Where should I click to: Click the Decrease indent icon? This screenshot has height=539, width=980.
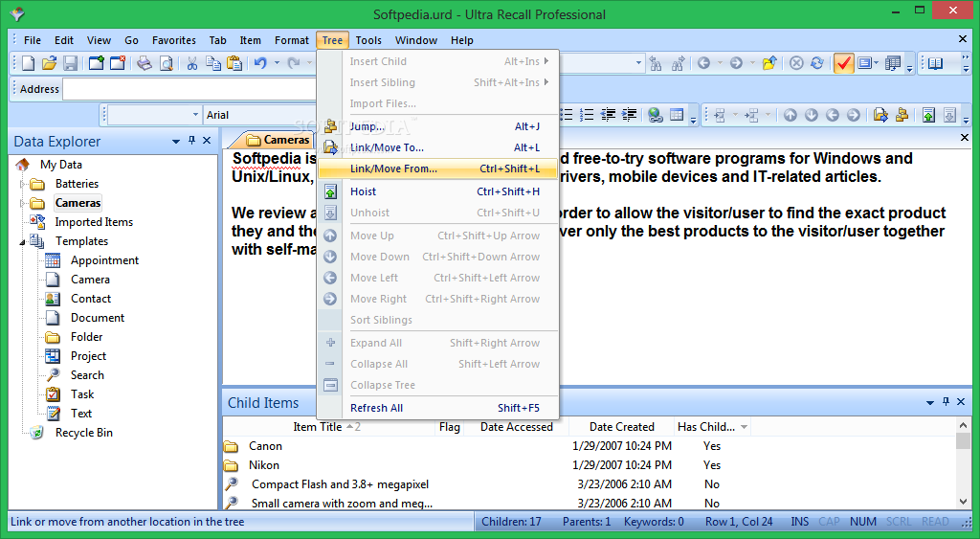click(x=608, y=115)
